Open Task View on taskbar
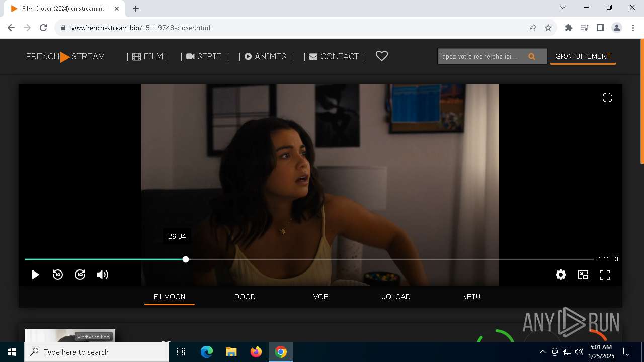The image size is (644, 362). [181, 352]
